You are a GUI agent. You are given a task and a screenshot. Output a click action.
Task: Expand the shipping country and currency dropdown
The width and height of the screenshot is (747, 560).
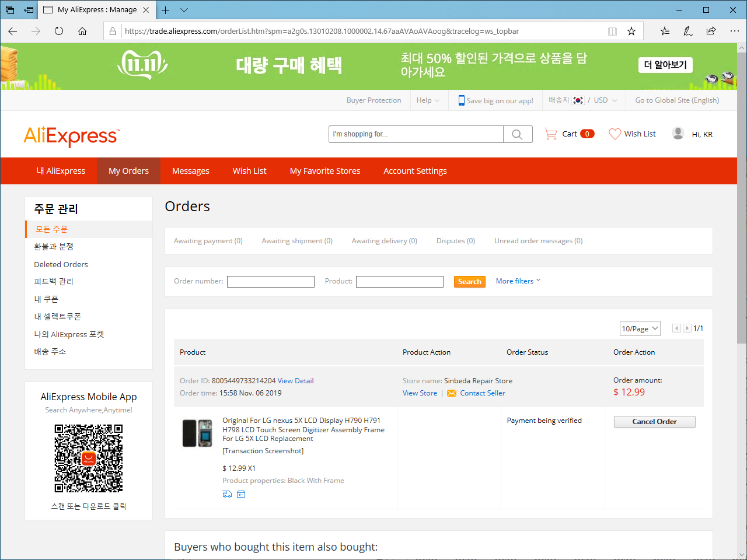[x=582, y=100]
